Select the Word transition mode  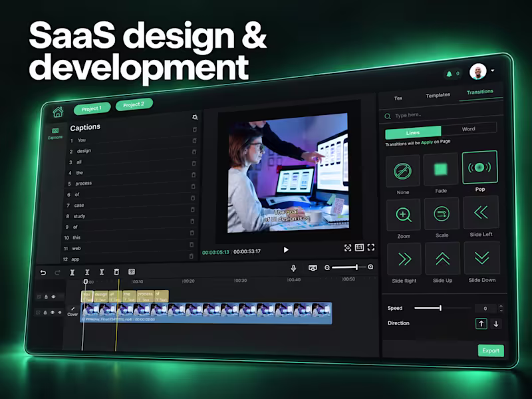(x=469, y=129)
